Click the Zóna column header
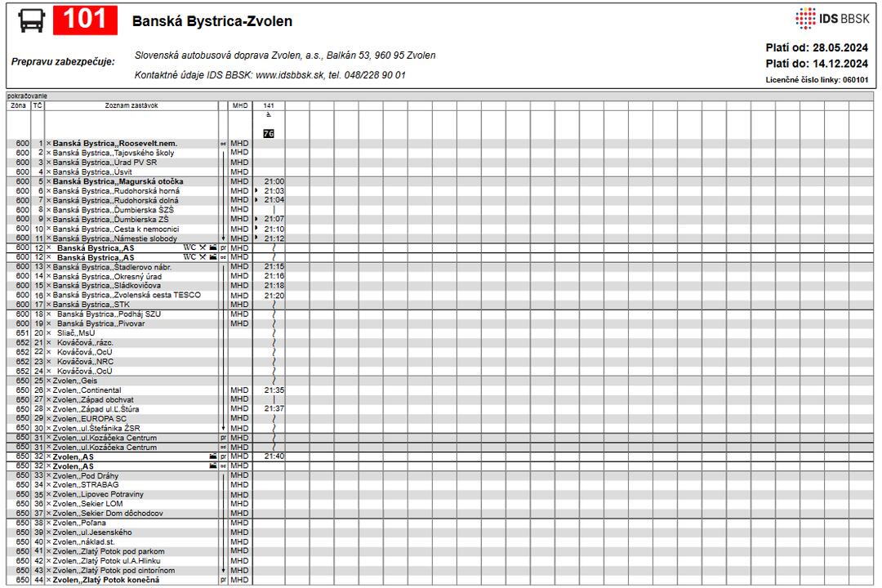Screen dimensions: 882x588 [19, 105]
